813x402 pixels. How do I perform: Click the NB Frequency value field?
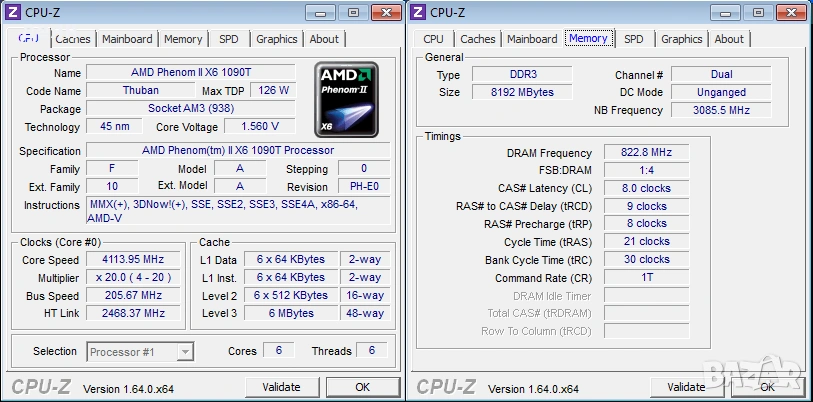(x=721, y=110)
